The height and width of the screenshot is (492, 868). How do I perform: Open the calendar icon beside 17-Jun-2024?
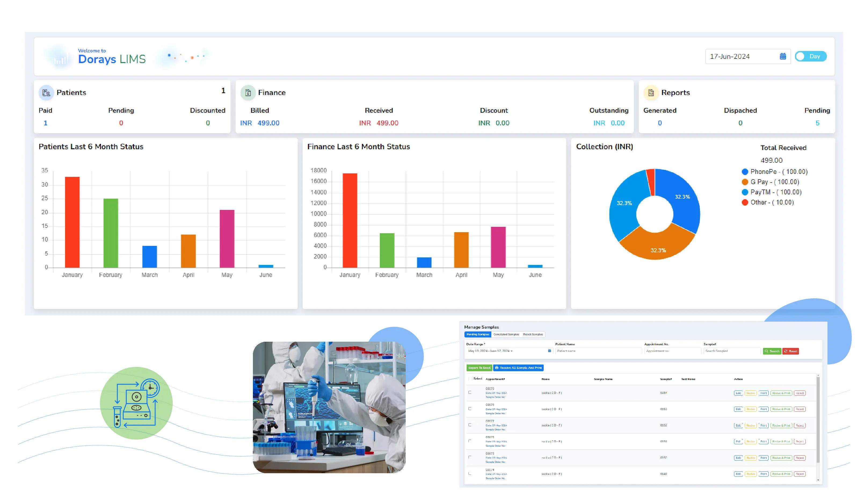[x=782, y=56]
